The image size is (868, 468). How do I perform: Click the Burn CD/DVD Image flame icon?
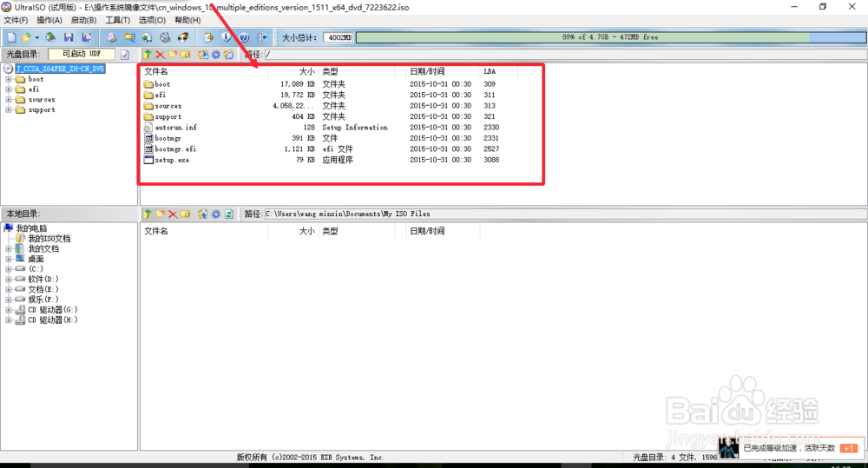182,37
